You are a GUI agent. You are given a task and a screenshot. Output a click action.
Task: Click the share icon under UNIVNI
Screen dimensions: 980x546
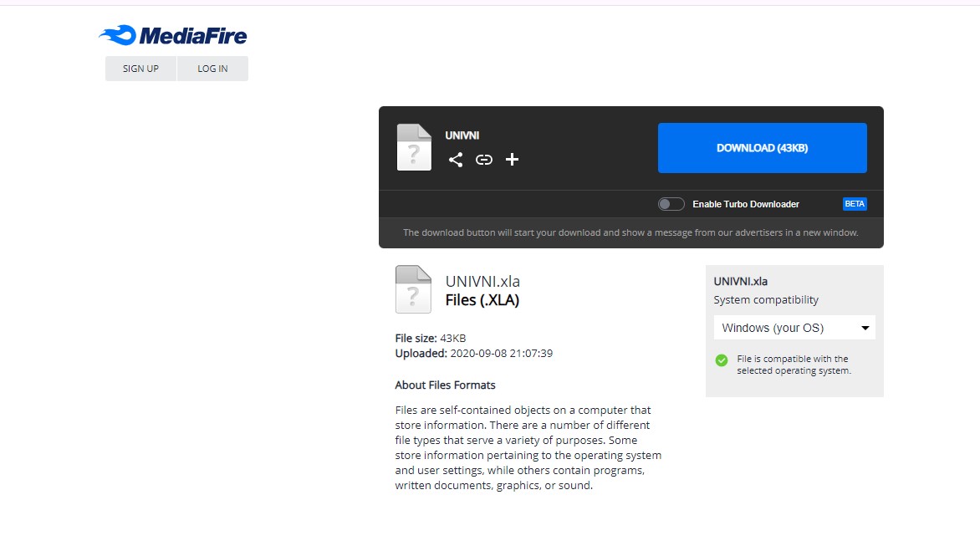[456, 160]
